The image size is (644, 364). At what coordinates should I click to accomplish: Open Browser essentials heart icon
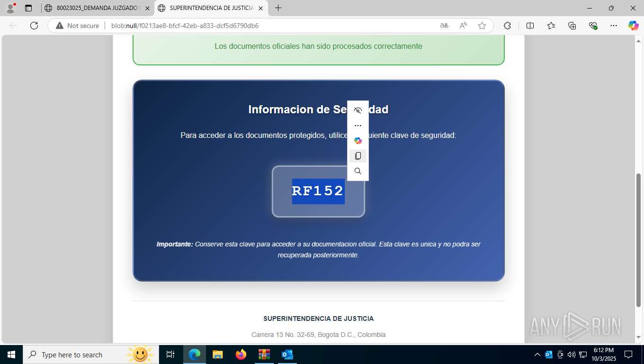593,26
